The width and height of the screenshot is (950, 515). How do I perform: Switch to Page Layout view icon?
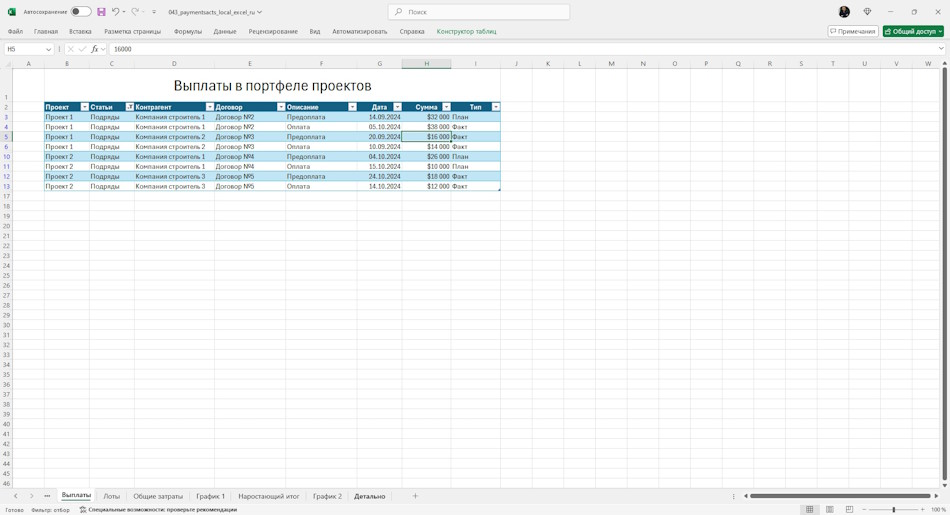pyautogui.click(x=829, y=510)
